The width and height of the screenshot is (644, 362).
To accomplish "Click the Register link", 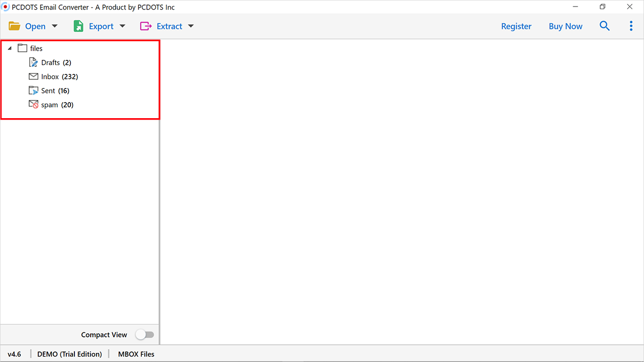I will pos(516,26).
